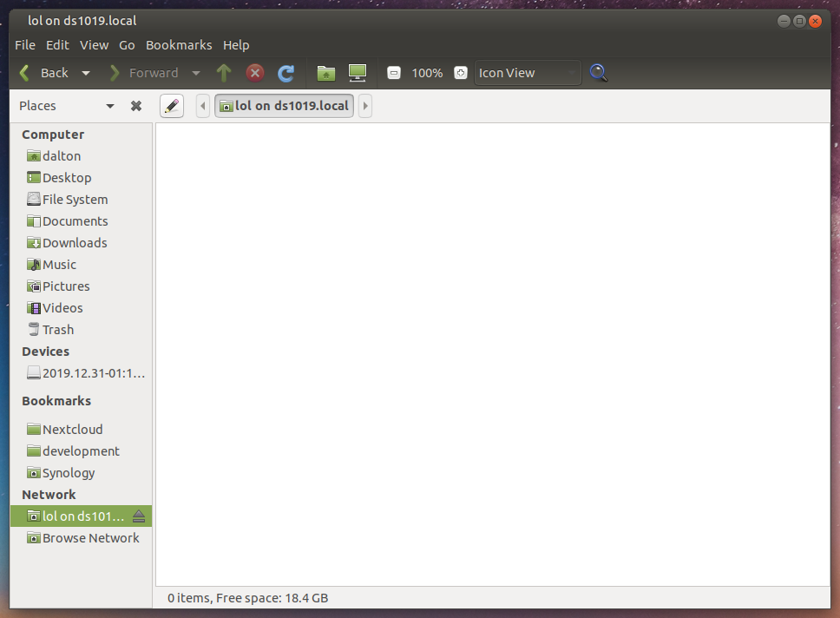Select 'lol on ds101...' network share
Screen dimensions: 840x618
[x=81, y=516]
